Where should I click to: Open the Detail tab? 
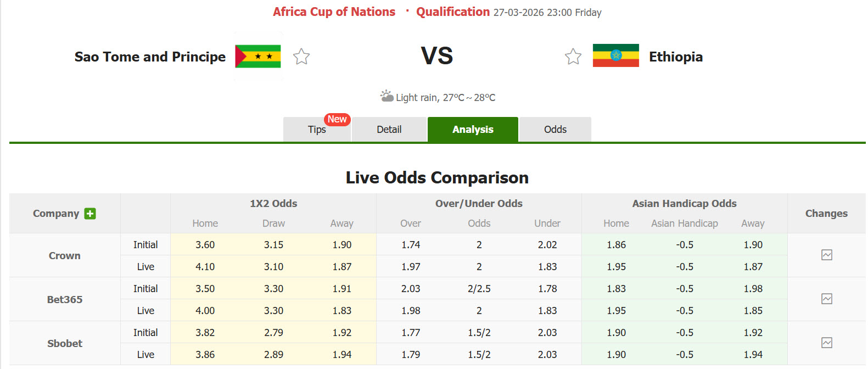click(x=389, y=129)
